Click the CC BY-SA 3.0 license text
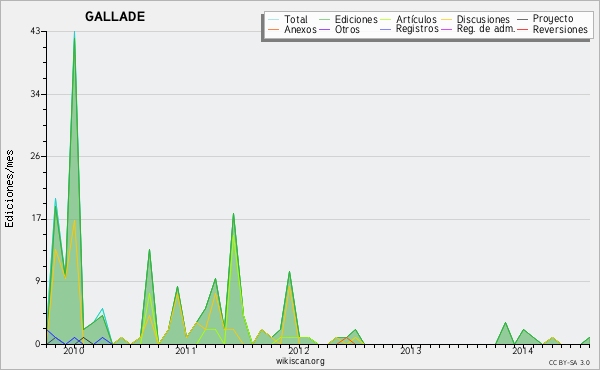This screenshot has width=600, height=370. [x=569, y=362]
